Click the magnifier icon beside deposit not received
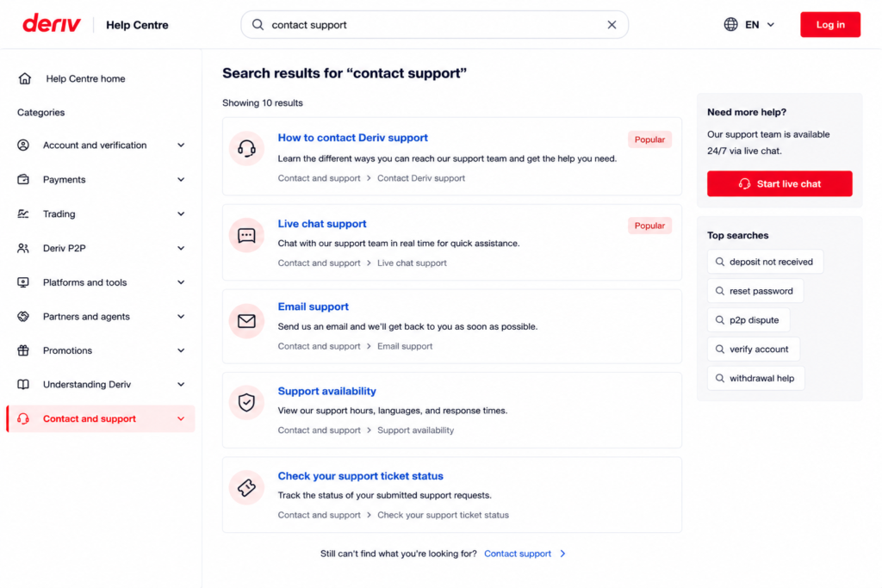The height and width of the screenshot is (588, 882). click(720, 262)
